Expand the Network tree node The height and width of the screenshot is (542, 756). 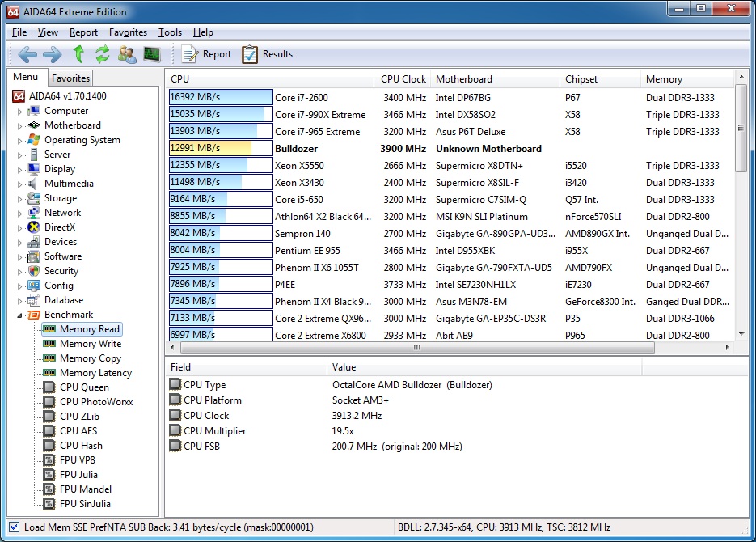[x=19, y=214]
